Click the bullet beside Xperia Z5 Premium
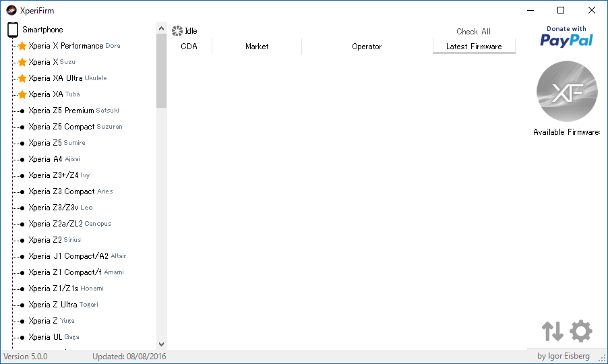Screen dimensions: 608x364 (22, 111)
